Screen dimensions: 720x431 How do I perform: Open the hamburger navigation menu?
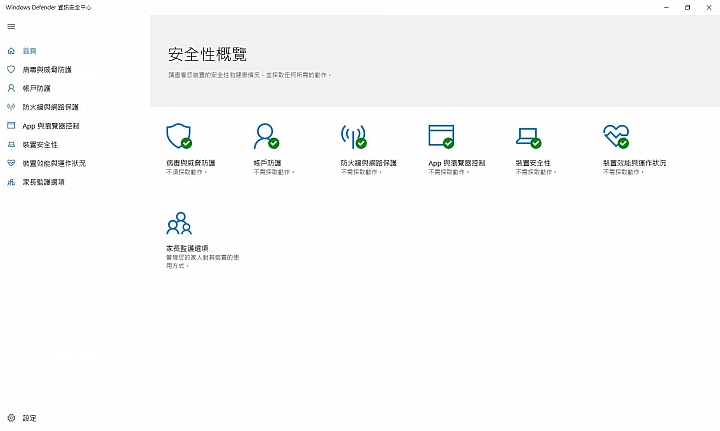tap(11, 27)
